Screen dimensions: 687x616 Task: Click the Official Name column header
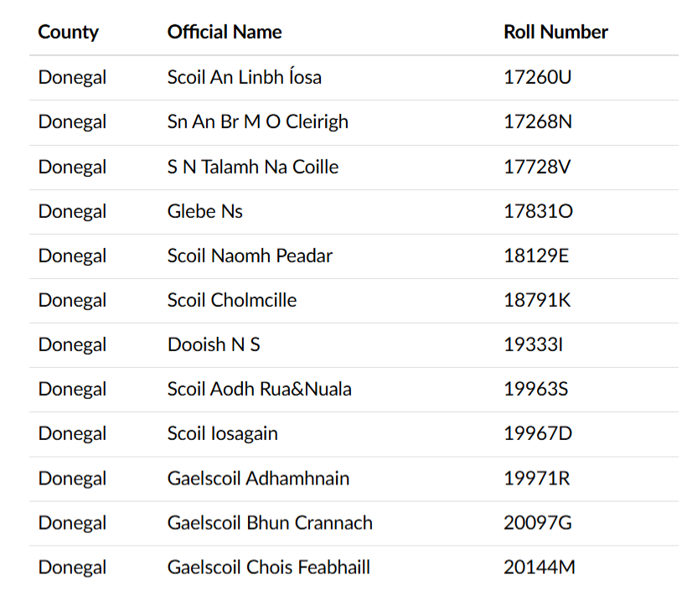coord(225,32)
